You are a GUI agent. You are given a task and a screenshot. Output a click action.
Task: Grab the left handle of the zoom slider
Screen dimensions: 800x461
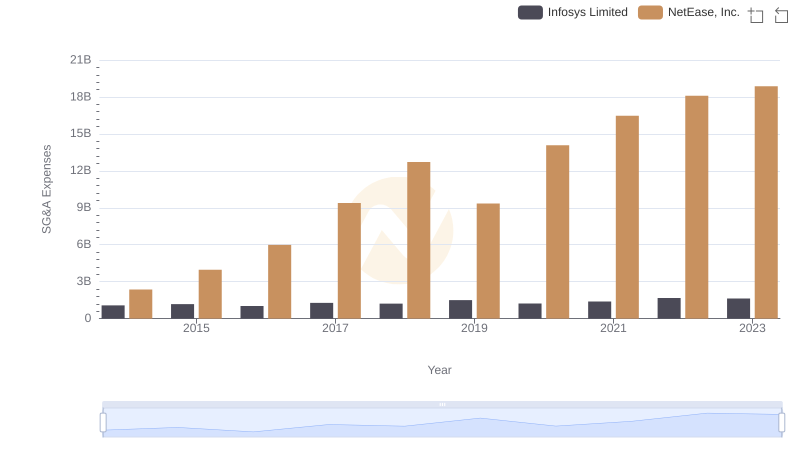click(x=103, y=422)
